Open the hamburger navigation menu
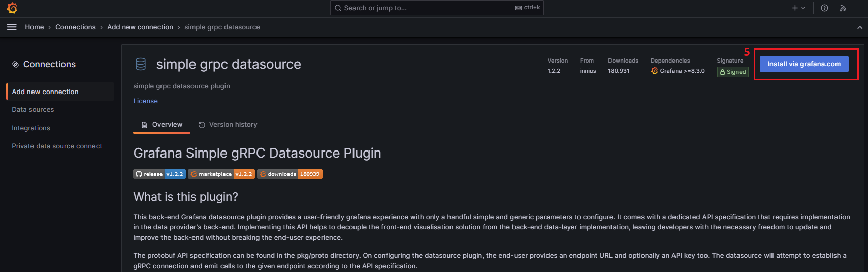Image resolution: width=868 pixels, height=272 pixels. coord(12,27)
